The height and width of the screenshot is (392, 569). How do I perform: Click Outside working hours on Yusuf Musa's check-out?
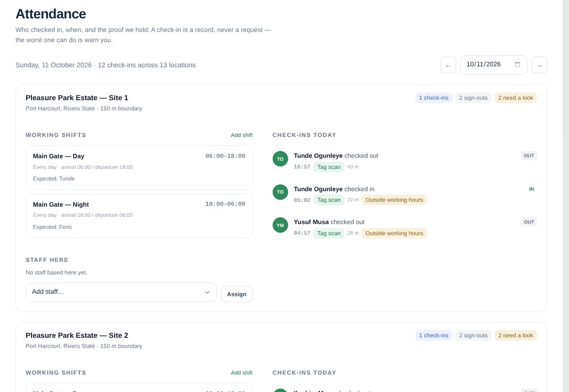[x=394, y=233]
